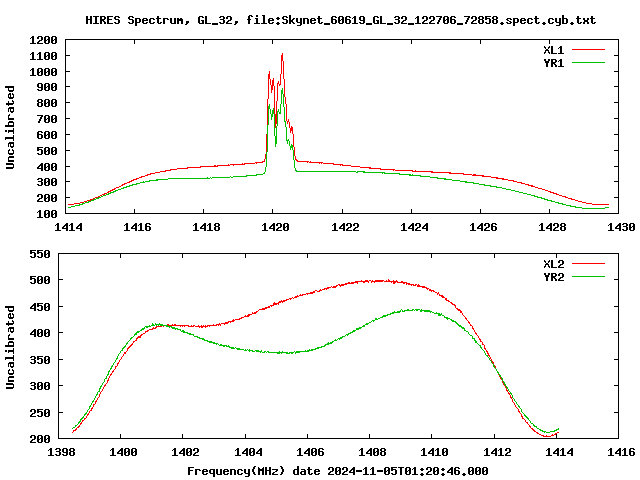Click the 1200 y-axis tick label

(x=43, y=40)
